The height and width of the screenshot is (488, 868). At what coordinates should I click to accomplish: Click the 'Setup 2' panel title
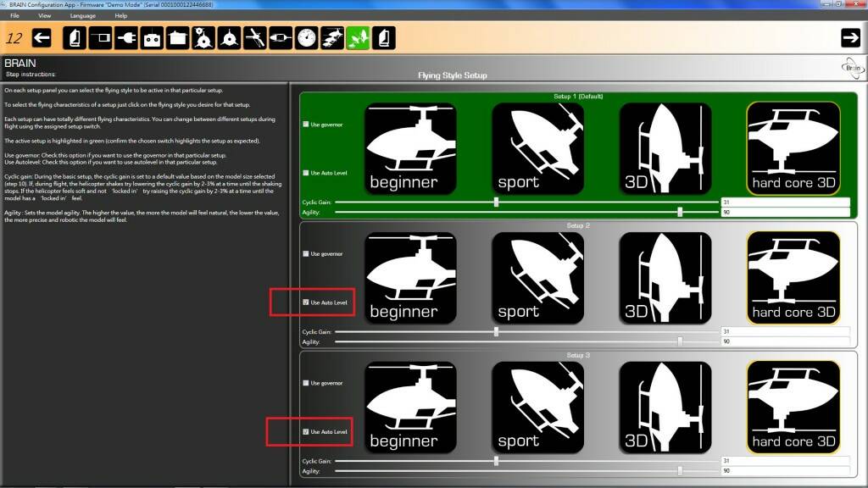(578, 225)
